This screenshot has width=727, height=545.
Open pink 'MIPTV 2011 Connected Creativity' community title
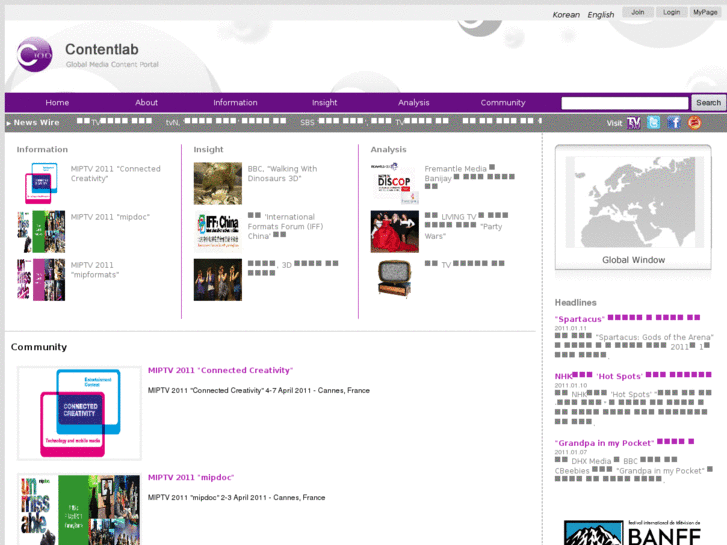220,370
